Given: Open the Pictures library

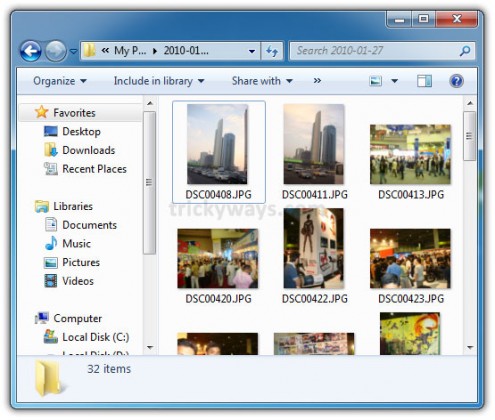Looking at the screenshot, I should 81,262.
